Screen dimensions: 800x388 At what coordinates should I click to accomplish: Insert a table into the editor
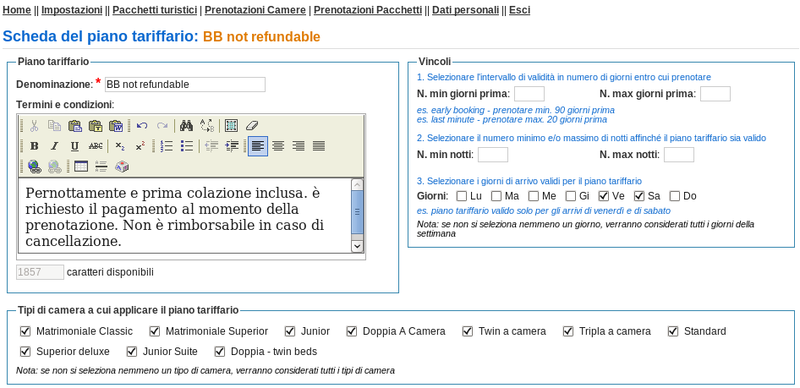(81, 166)
